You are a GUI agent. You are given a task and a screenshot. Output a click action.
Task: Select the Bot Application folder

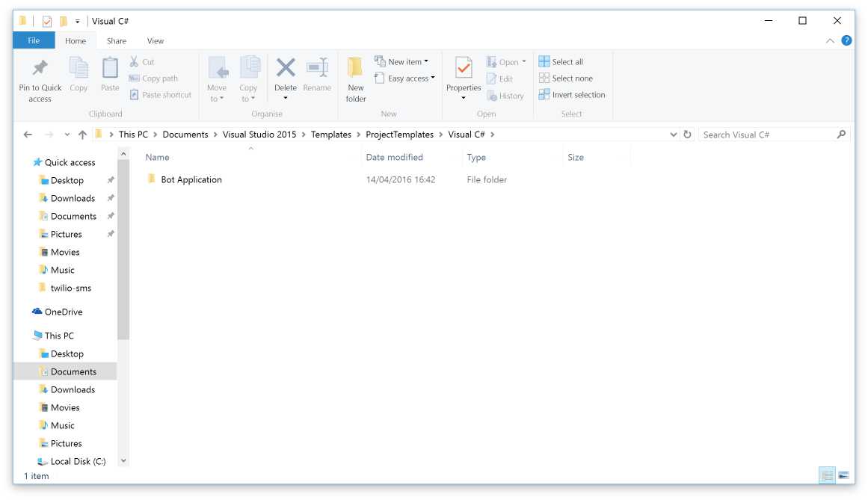pyautogui.click(x=191, y=180)
